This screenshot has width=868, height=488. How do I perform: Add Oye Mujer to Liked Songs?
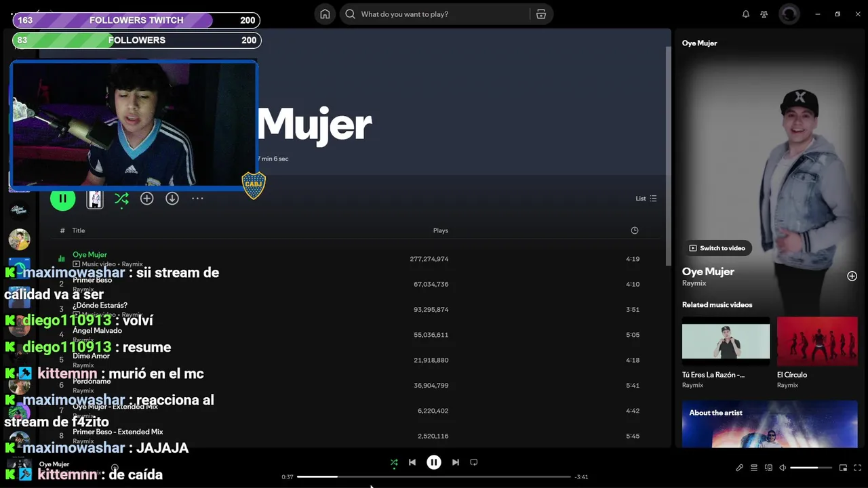[x=852, y=276]
